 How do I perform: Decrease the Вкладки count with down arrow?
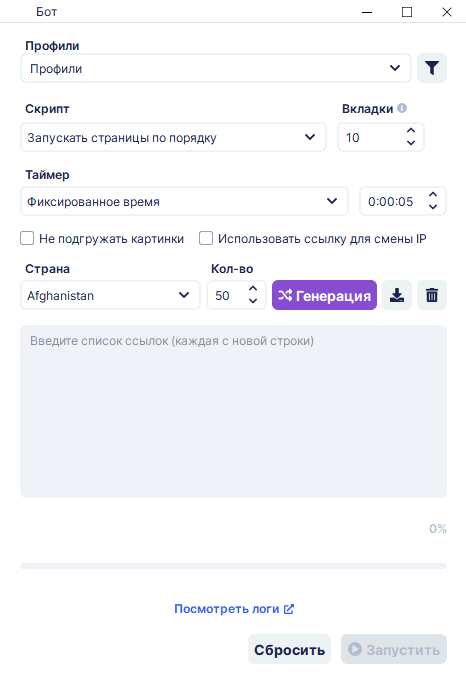(x=411, y=143)
